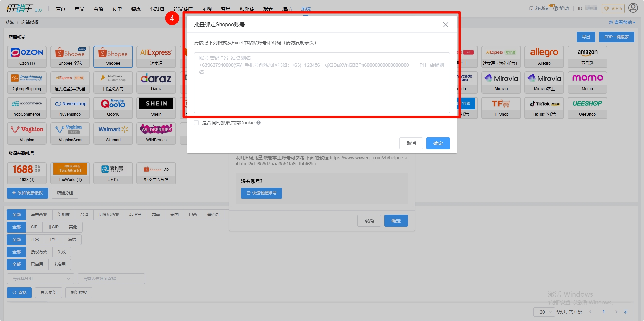The width and height of the screenshot is (644, 321).
Task: Choose the Daraz store icon
Action: pyautogui.click(x=156, y=82)
